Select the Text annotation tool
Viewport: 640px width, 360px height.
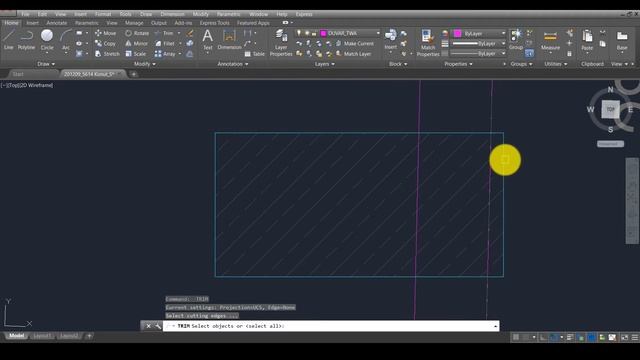coord(208,40)
